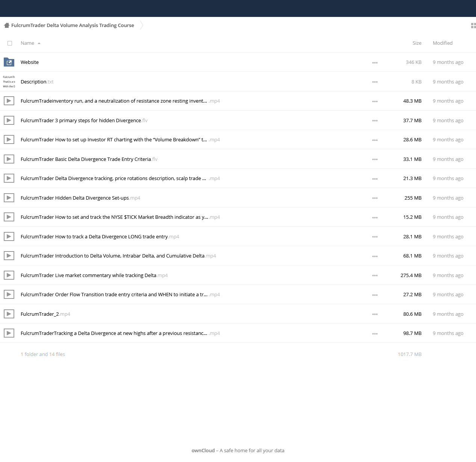The width and height of the screenshot is (476, 462).
Task: Open more actions for 'Hidden Delta Divergence Set-ups'
Action: (375, 198)
